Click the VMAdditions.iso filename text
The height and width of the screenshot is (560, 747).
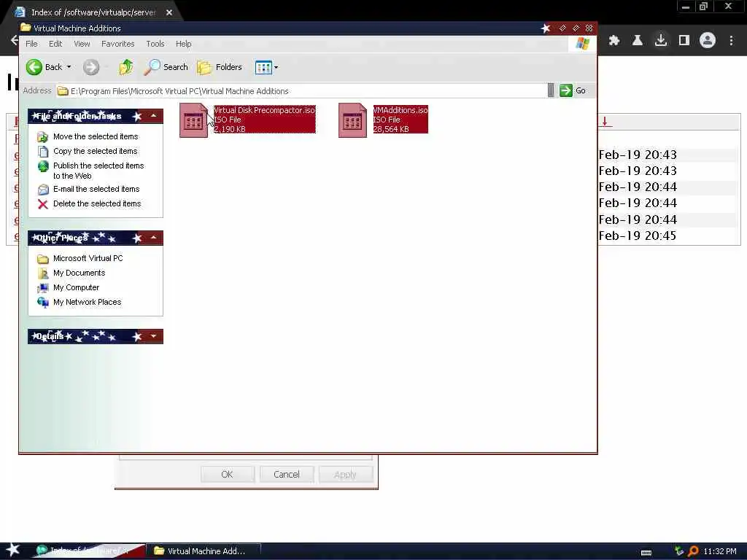(400, 110)
